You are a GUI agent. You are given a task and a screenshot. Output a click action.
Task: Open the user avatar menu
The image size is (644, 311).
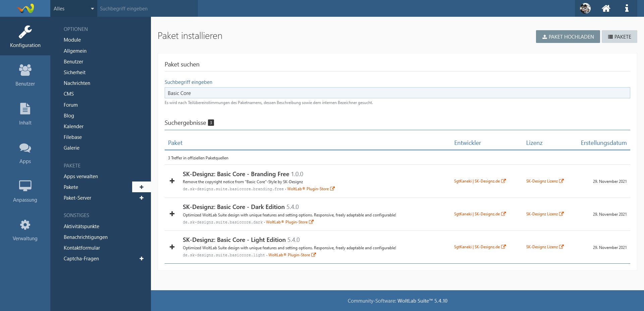pos(585,8)
